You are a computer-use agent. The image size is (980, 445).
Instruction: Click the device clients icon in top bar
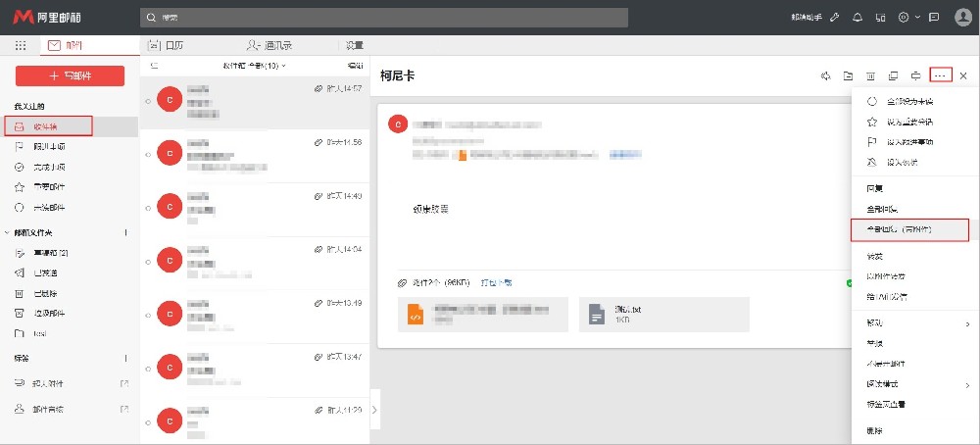pos(881,18)
